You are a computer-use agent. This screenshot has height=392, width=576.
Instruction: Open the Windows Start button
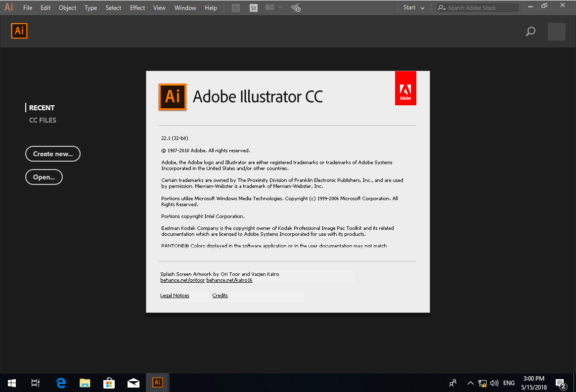pos(12,383)
